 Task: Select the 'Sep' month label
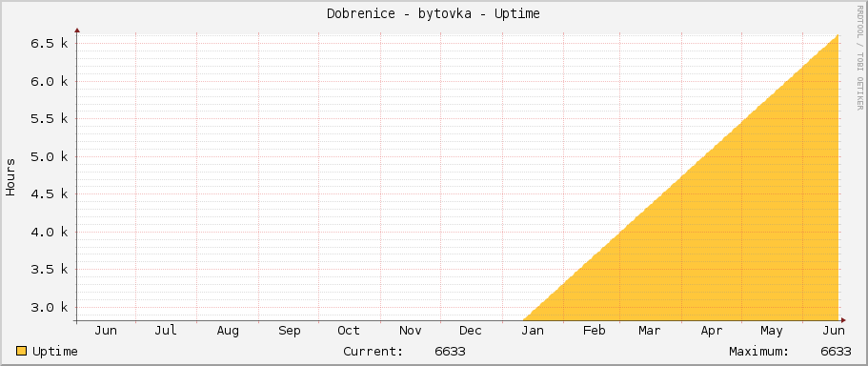(289, 331)
